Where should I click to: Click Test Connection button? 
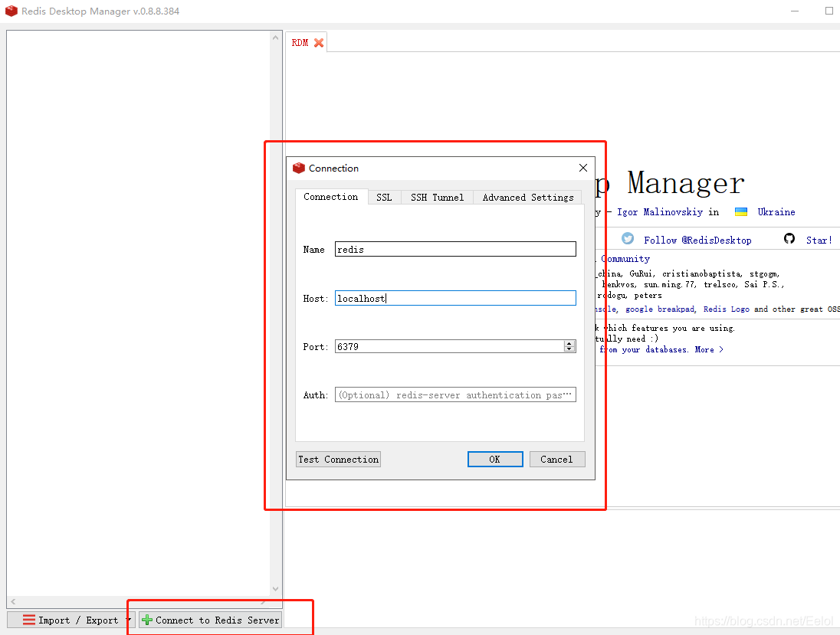coord(339,460)
